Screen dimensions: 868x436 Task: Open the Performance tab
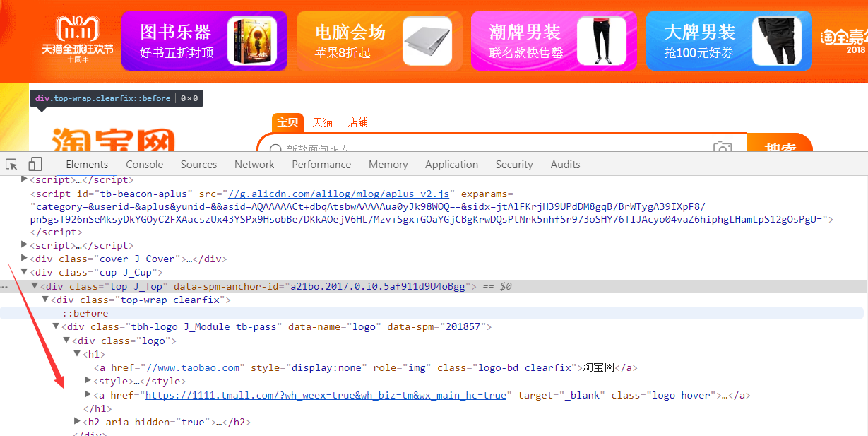321,164
